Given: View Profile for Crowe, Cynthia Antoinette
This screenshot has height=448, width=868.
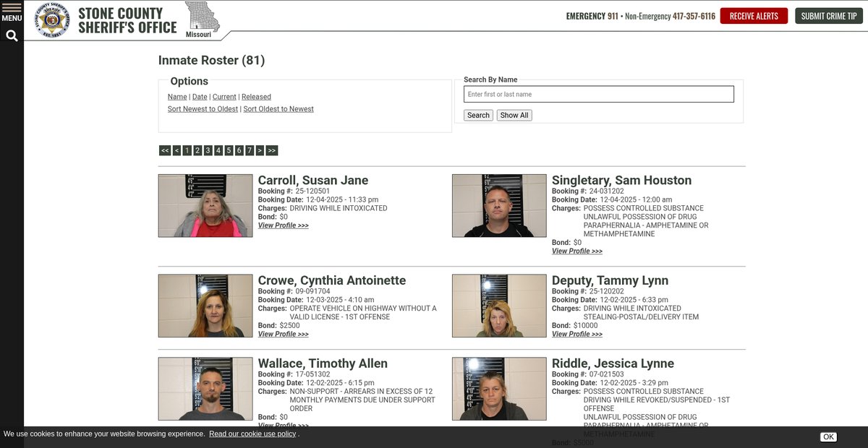Looking at the screenshot, I should coord(284,335).
